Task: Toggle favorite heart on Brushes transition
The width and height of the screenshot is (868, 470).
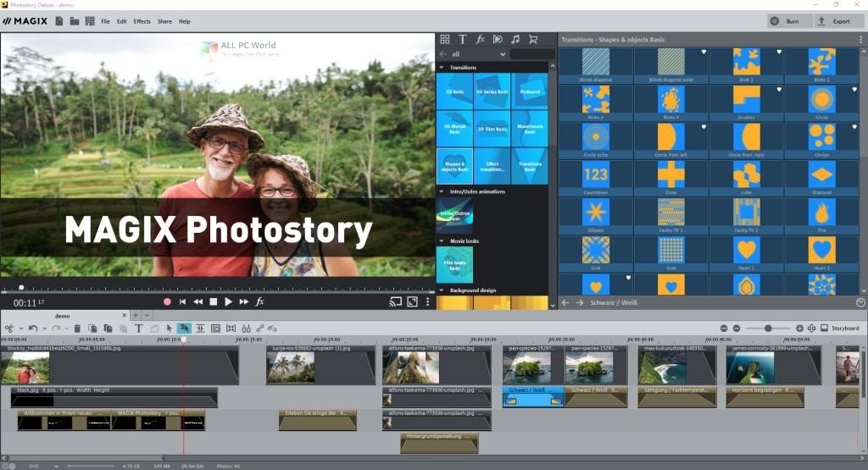Action: [x=780, y=90]
